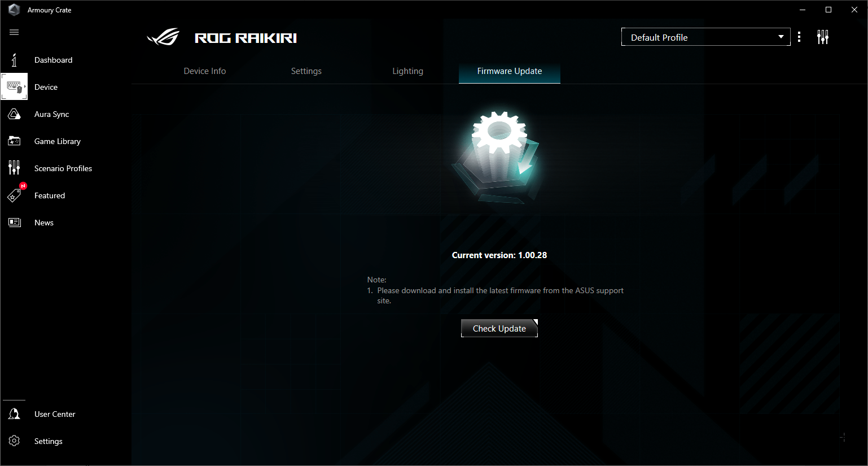868x466 pixels.
Task: Open the Featured sidebar entry
Action: click(50, 195)
